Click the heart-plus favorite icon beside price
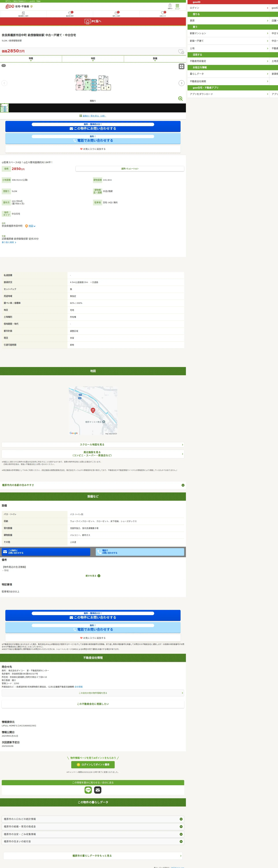This screenshot has height=868, width=278. tap(181, 52)
